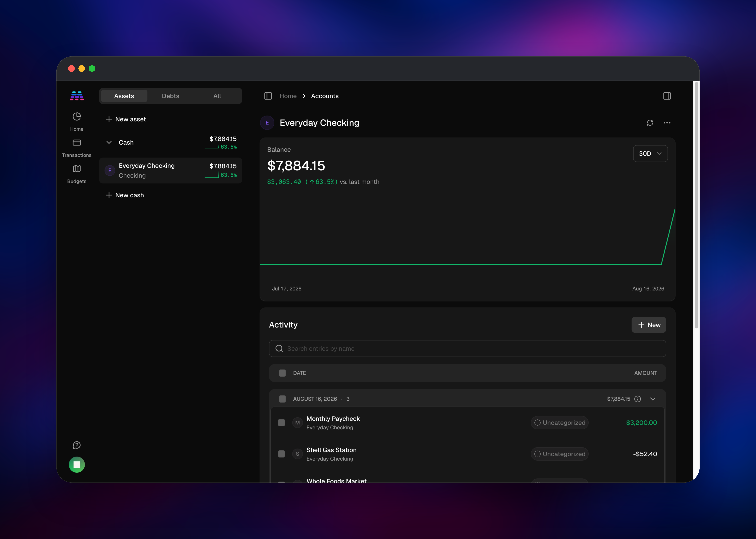The image size is (756, 539).
Task: Click the app logo icon
Action: point(77,96)
